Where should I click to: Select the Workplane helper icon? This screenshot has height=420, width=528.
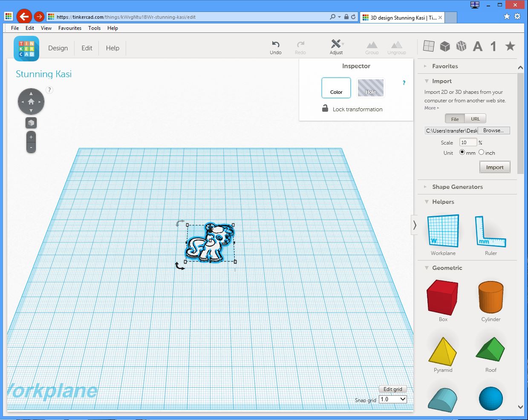coord(443,231)
